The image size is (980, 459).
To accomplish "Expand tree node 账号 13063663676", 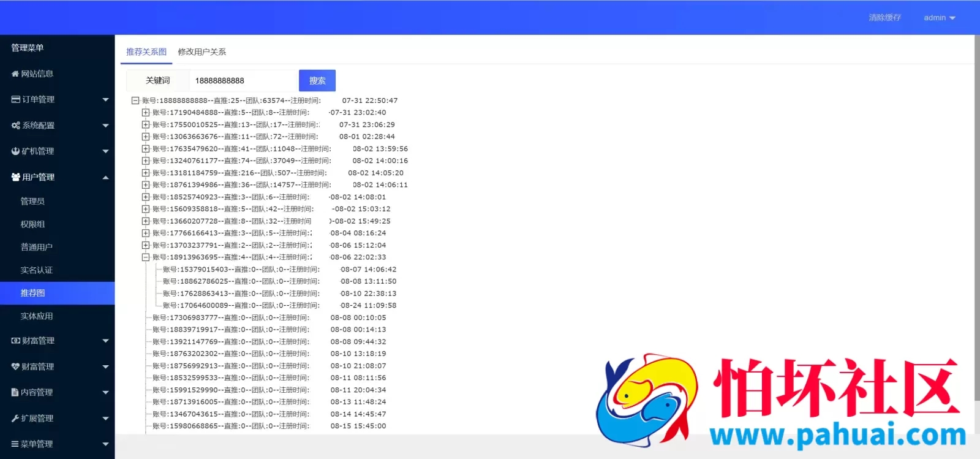I will [146, 137].
